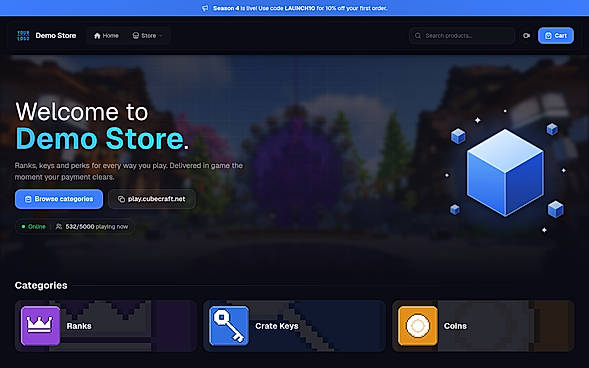
Task: Open the blue key Crate Keys icon
Action: 229,326
